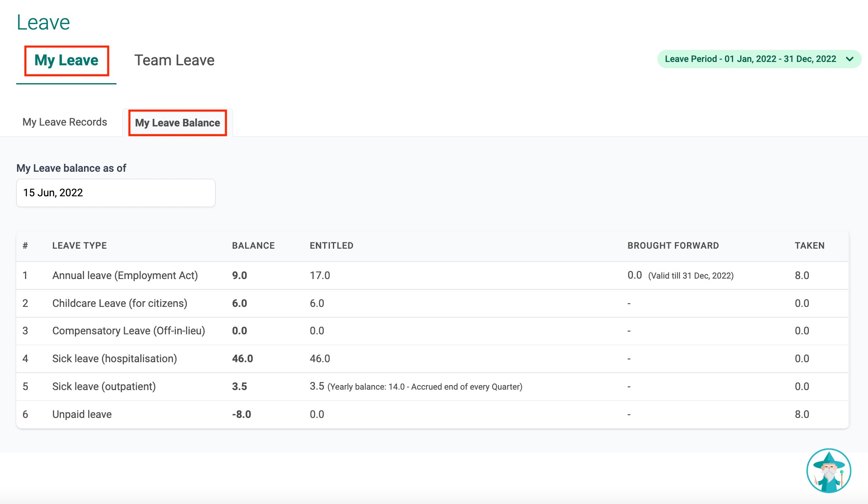The width and height of the screenshot is (868, 504).
Task: Click the TAKEN column header
Action: 809,245
